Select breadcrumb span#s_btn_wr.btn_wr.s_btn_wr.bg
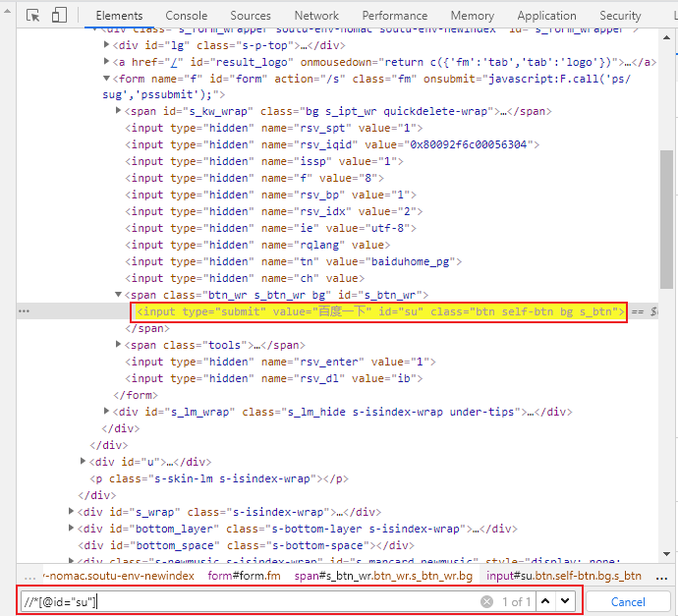Image resolution: width=678 pixels, height=616 pixels. 383,577
